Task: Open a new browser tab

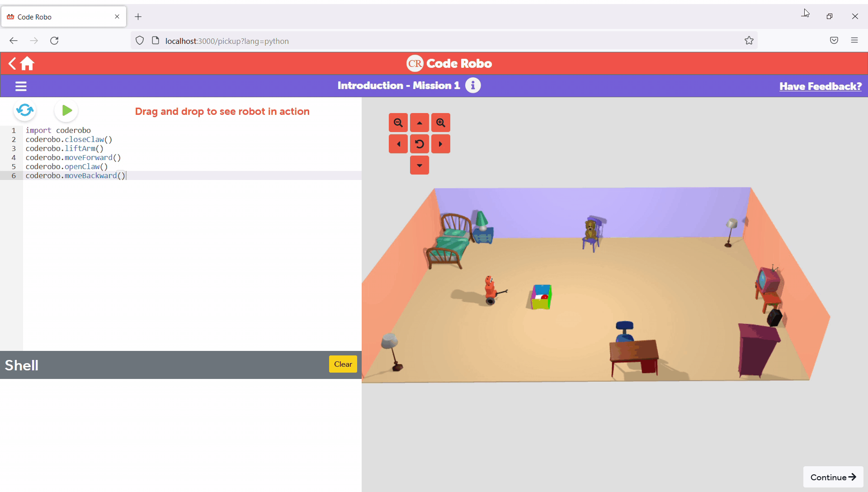Action: (138, 17)
